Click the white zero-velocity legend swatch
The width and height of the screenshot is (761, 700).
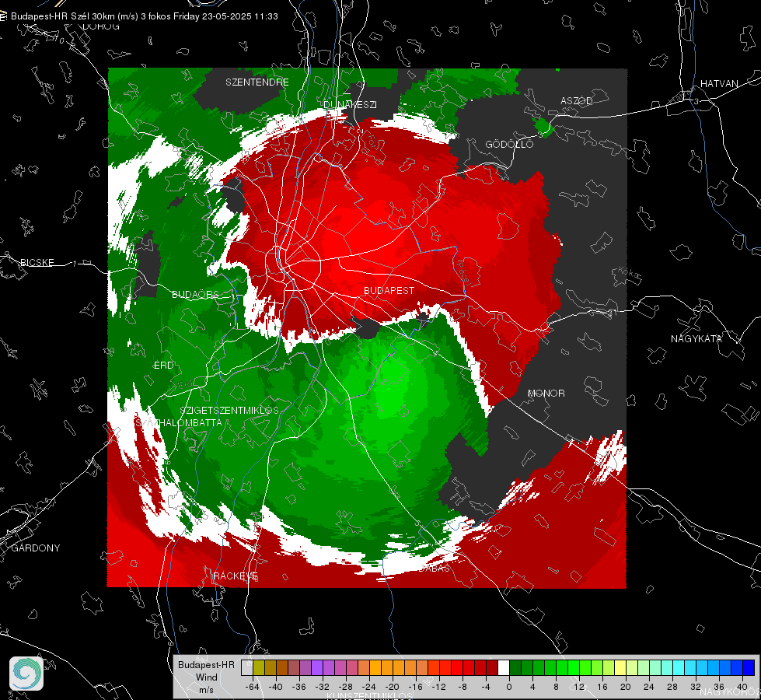pos(504,667)
